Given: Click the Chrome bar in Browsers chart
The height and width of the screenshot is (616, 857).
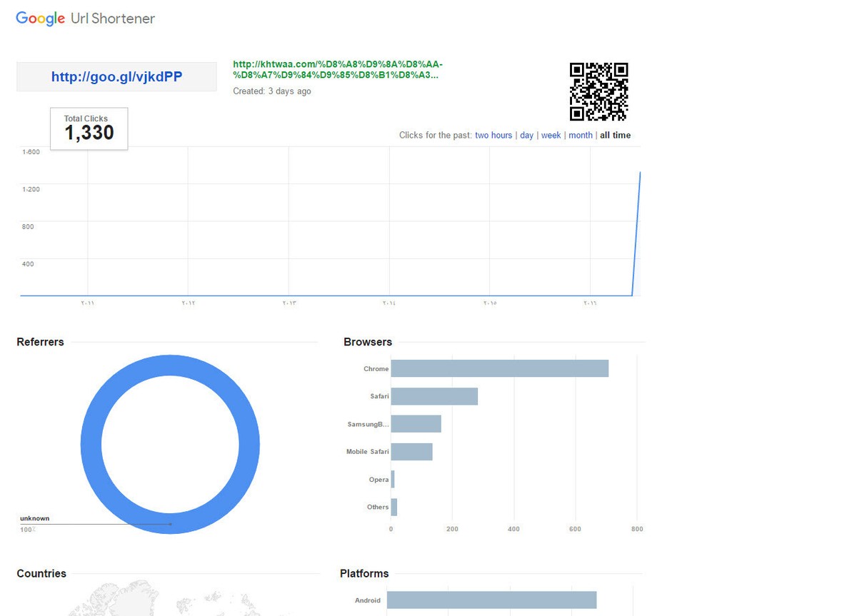Looking at the screenshot, I should click(x=500, y=368).
